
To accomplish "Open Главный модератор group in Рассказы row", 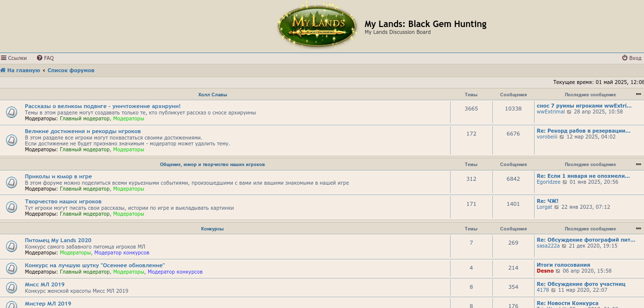I will (85, 119).
